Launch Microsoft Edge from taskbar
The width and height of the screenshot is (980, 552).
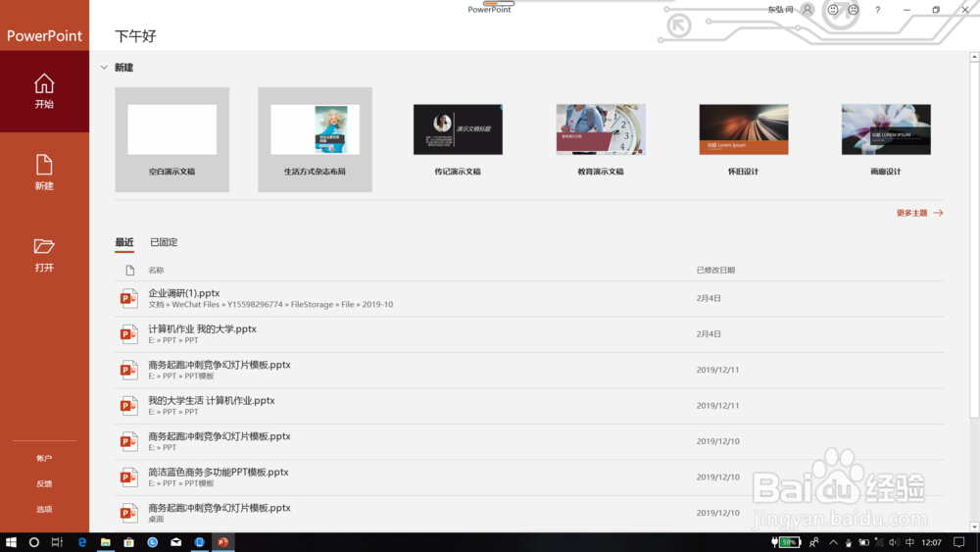(82, 542)
